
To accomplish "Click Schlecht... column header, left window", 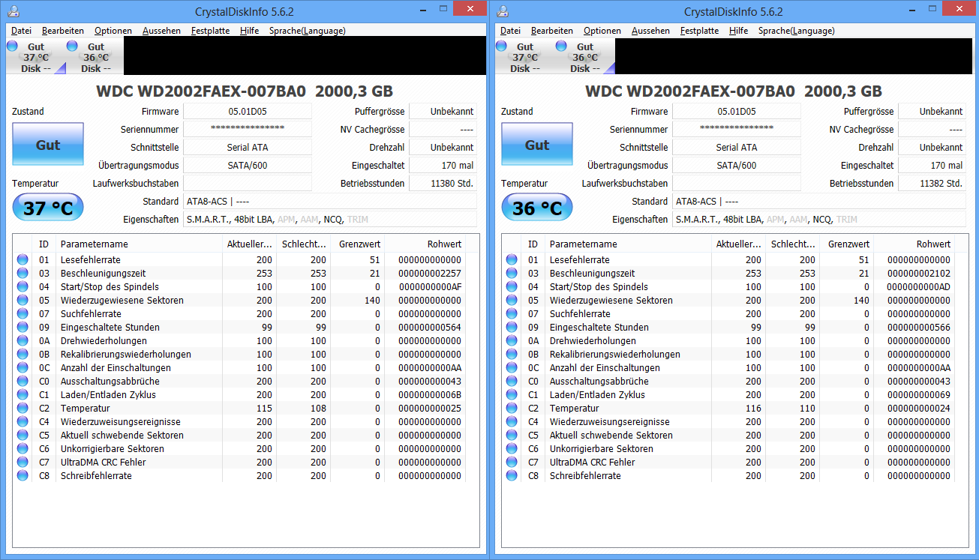I will (304, 244).
